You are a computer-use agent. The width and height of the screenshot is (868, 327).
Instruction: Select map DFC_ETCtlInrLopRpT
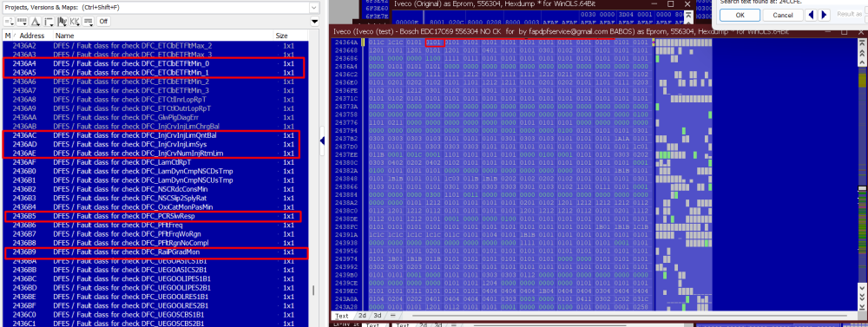point(155,100)
